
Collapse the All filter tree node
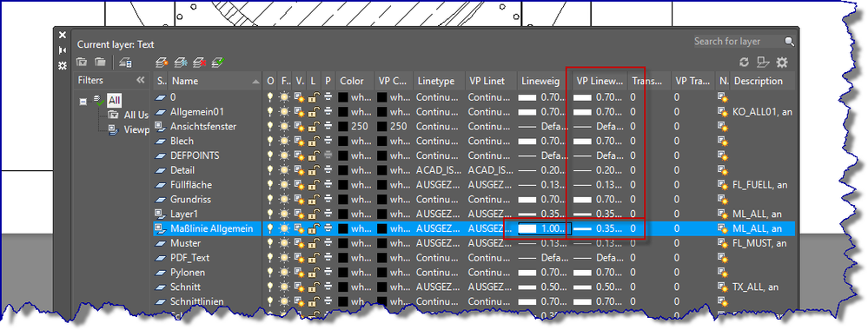(83, 102)
